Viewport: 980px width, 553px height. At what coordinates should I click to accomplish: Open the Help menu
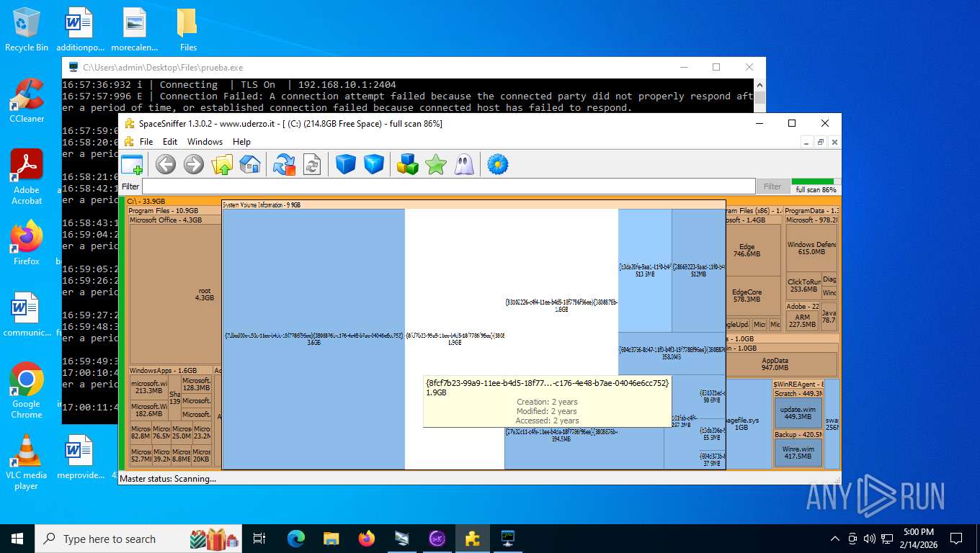[x=242, y=142]
